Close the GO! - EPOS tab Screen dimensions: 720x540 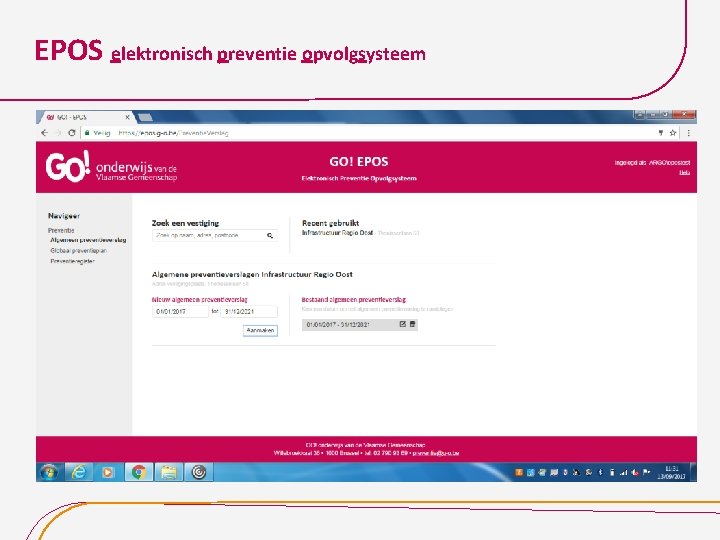(127, 118)
